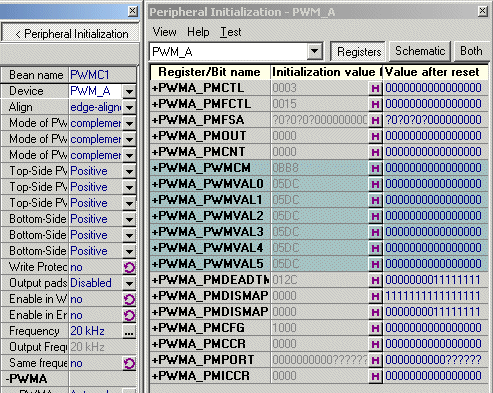
Task: Click the H format icon in PWMA_PWMVAL3 row
Action: coord(375,232)
